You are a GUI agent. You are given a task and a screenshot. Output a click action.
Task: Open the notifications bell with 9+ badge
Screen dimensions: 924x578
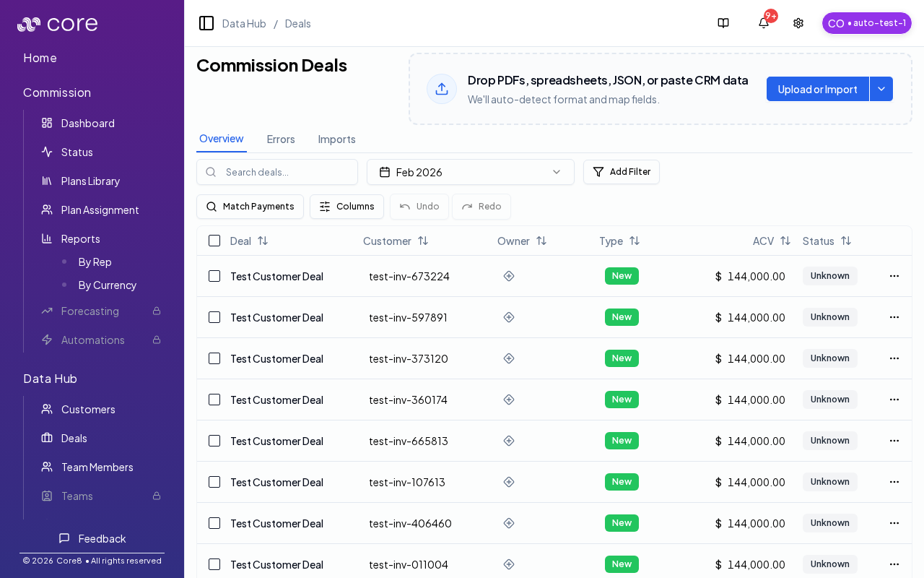(x=763, y=23)
